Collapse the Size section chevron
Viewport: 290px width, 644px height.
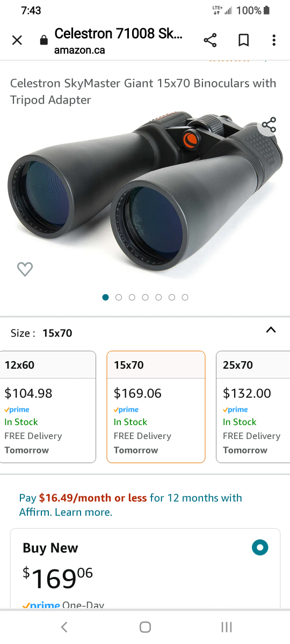click(271, 330)
